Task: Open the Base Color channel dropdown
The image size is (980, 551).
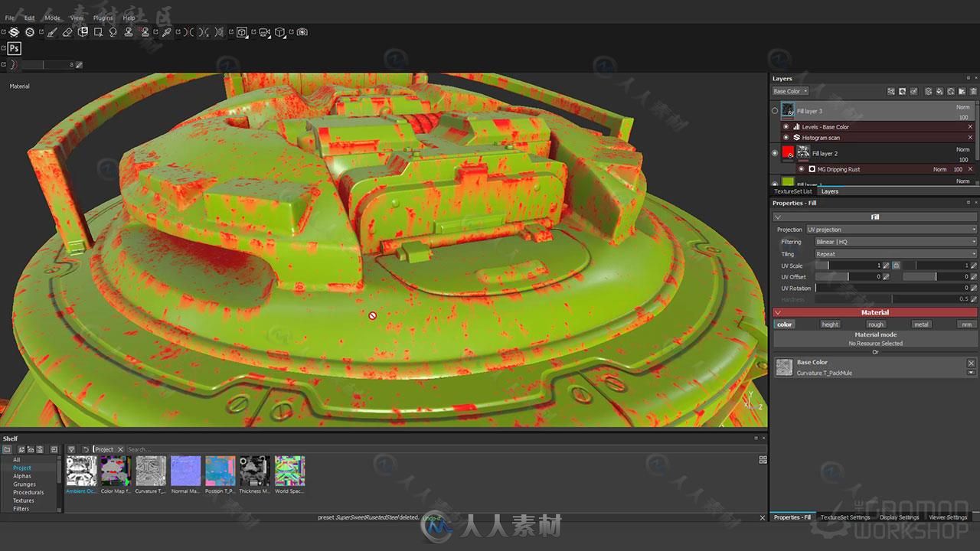Action: [790, 92]
